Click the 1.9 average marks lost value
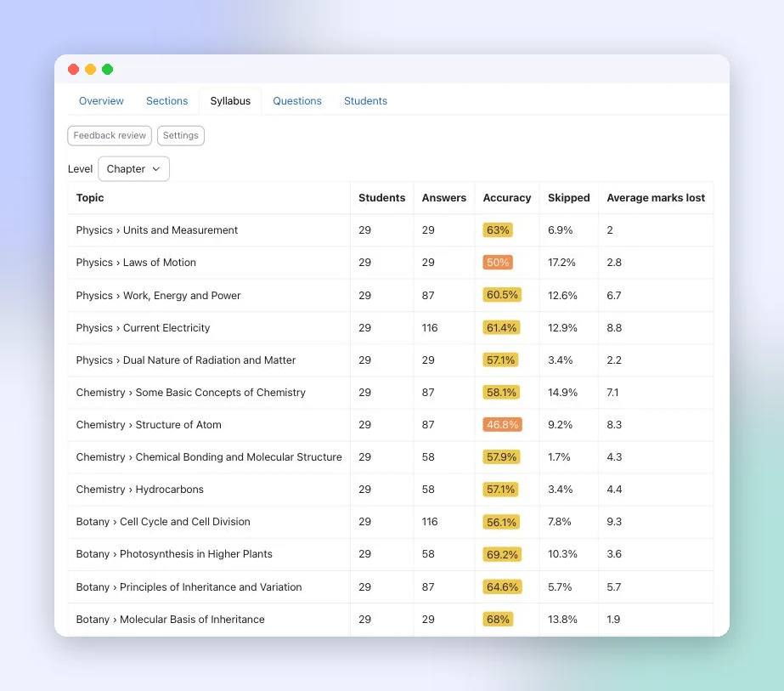Image resolution: width=784 pixels, height=691 pixels. click(x=613, y=620)
